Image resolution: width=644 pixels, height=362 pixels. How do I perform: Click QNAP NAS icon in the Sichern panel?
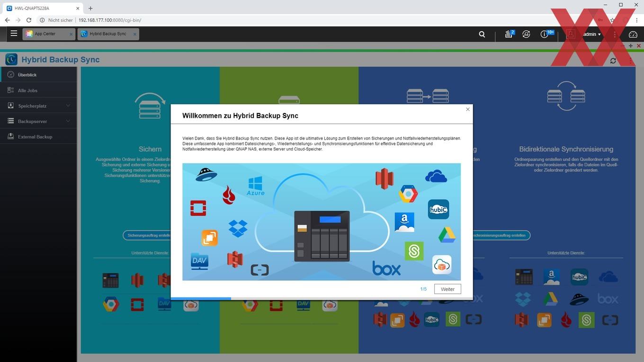point(110,280)
